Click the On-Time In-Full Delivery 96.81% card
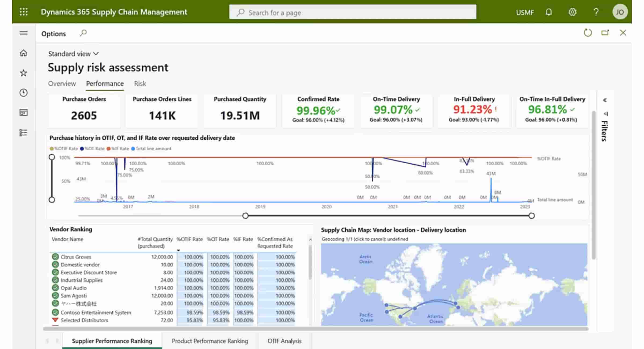 (552, 111)
